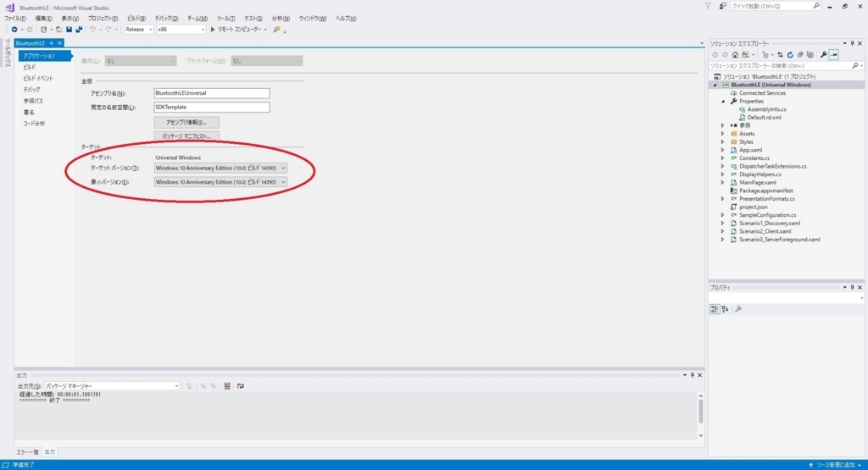
Task: Click the Show All Files icon
Action: 810,55
